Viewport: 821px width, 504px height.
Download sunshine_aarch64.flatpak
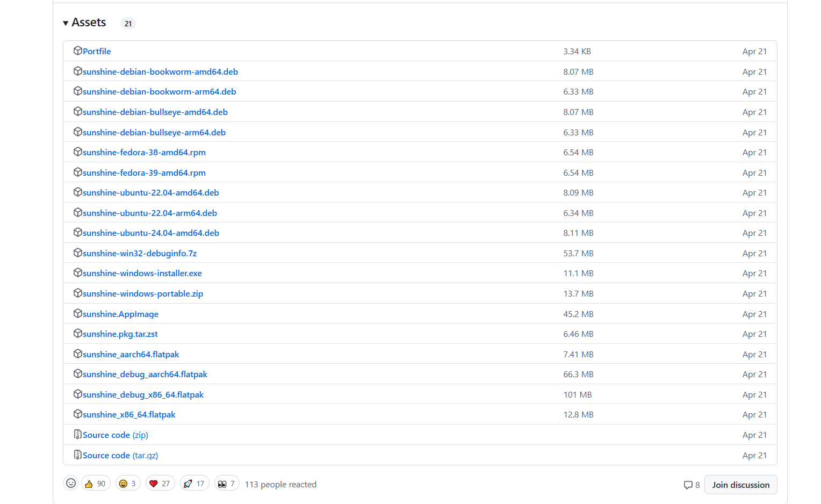pyautogui.click(x=131, y=354)
